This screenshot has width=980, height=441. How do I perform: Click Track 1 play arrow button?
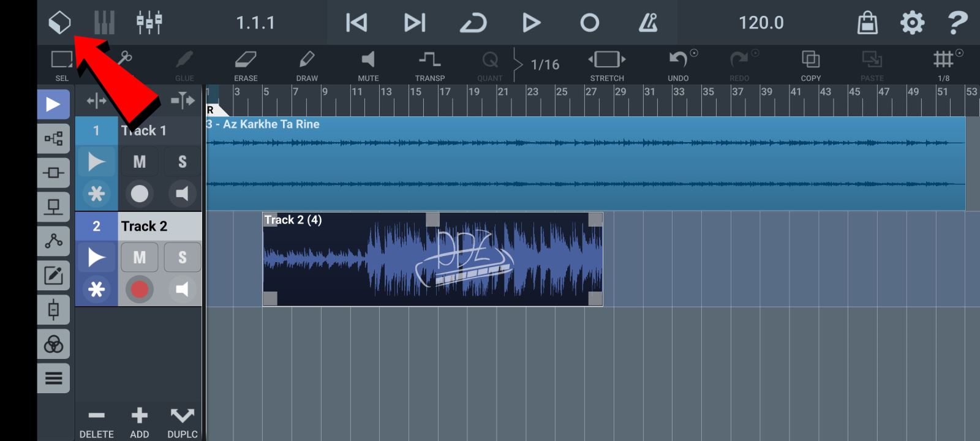tap(96, 162)
